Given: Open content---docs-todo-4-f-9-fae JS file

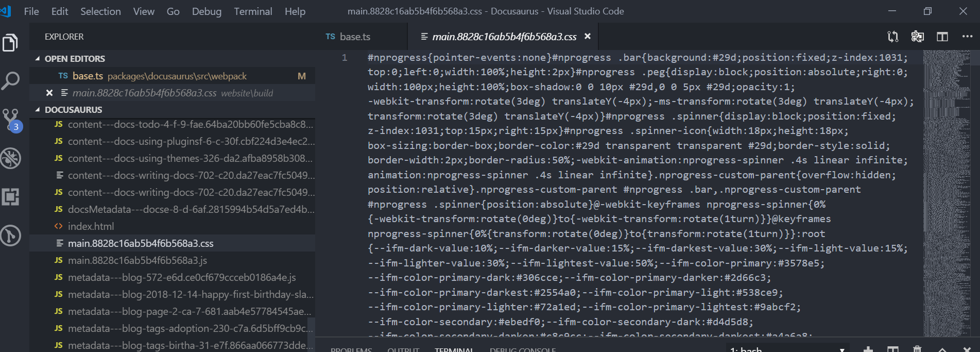Looking at the screenshot, I should coord(173,124).
